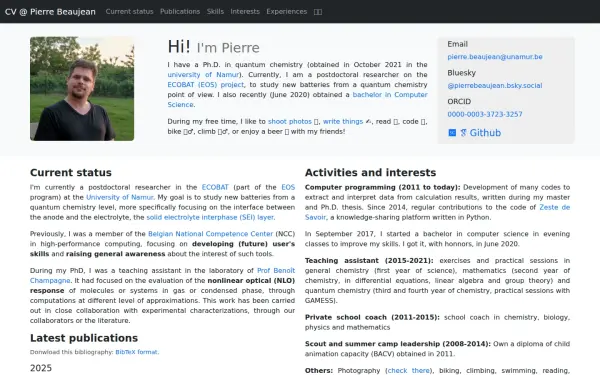Download bibliography via BibTeX format link
This screenshot has height=375, width=600.
137,352
